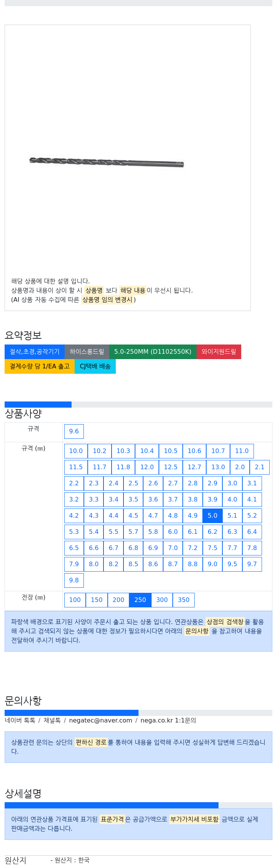Open the 하이스롱드릴 tag
The height and width of the screenshot is (868, 277).
tap(87, 352)
